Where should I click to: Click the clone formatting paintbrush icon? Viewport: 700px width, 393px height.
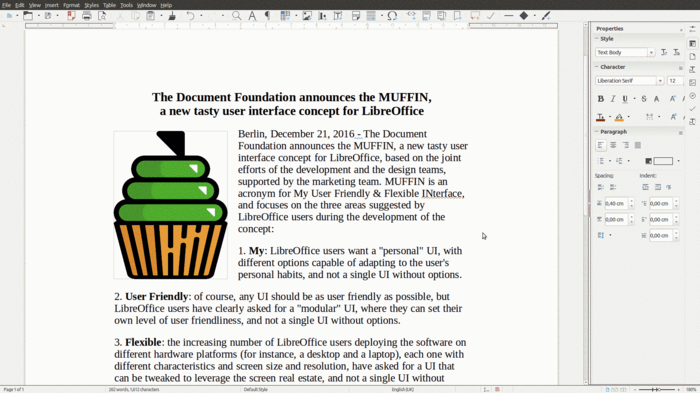coord(172,16)
